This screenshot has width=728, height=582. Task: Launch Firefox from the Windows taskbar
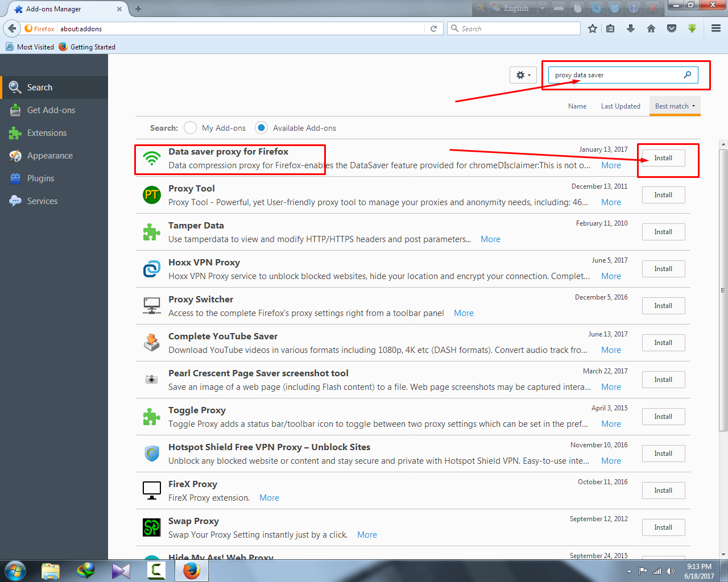pyautogui.click(x=191, y=570)
